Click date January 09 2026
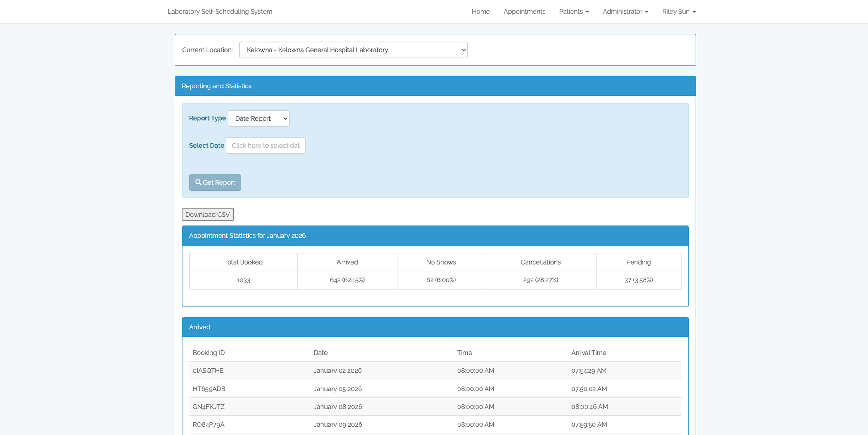The height and width of the screenshot is (435, 868). (338, 425)
